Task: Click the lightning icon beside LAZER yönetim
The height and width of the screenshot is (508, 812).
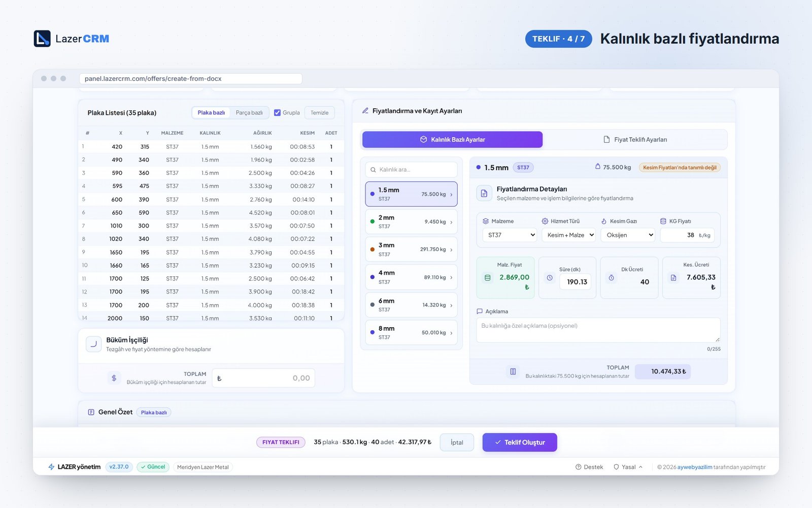Action: click(51, 467)
